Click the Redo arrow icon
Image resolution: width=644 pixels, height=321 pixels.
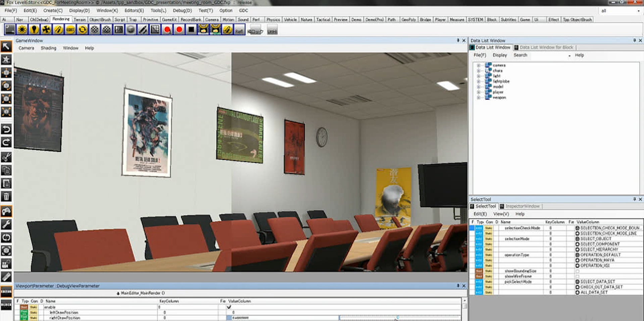(x=6, y=142)
